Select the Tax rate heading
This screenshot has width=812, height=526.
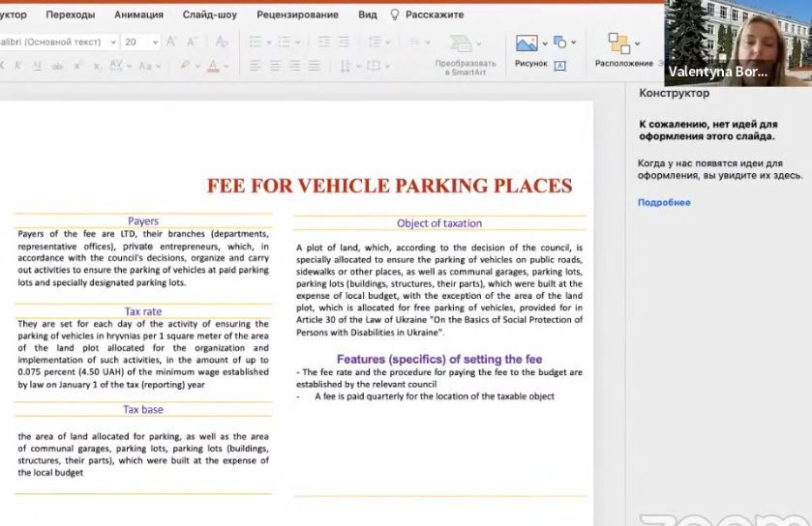(143, 311)
